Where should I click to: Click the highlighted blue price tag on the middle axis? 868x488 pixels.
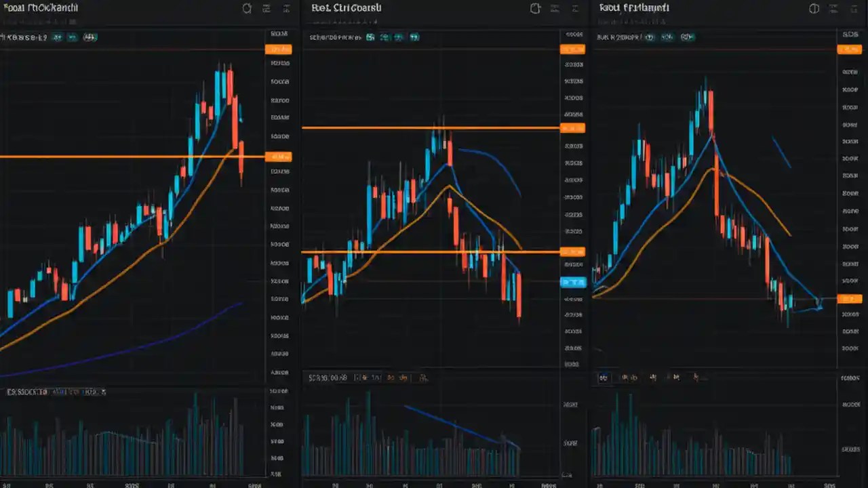coord(572,283)
